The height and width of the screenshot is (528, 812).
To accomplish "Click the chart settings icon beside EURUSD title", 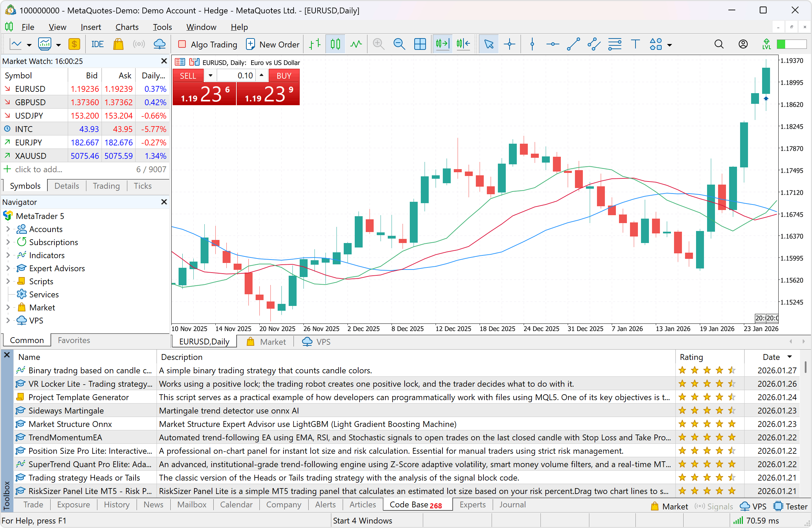I will [x=194, y=62].
